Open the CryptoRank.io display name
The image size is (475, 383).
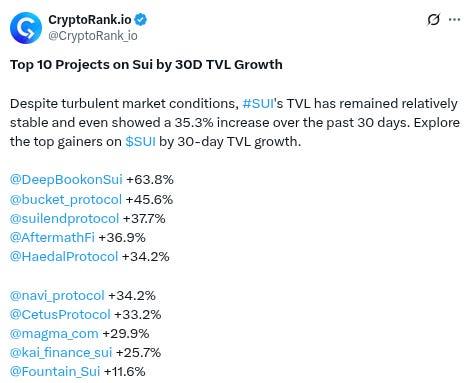point(90,20)
